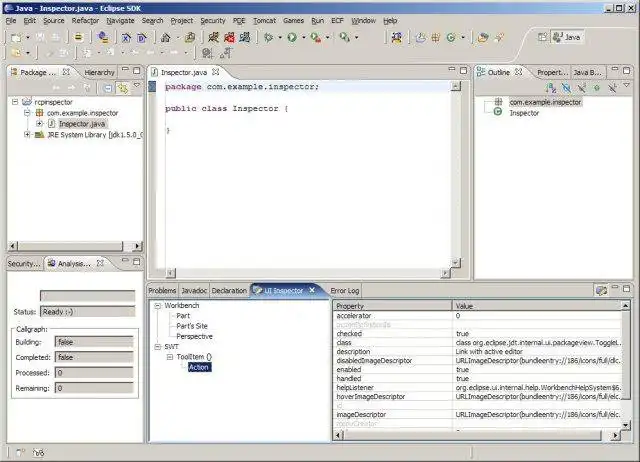Click the Property column header
The image size is (640, 462).
pyautogui.click(x=393, y=306)
